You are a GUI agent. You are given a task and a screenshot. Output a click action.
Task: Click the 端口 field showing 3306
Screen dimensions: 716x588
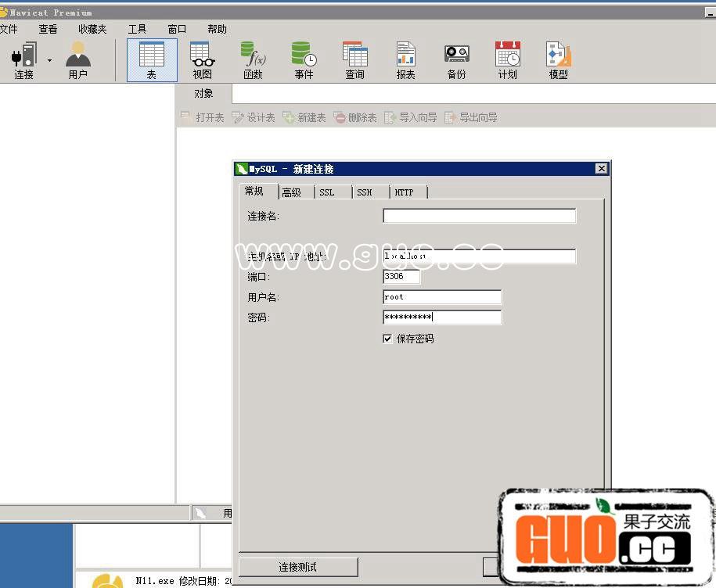pyautogui.click(x=401, y=276)
